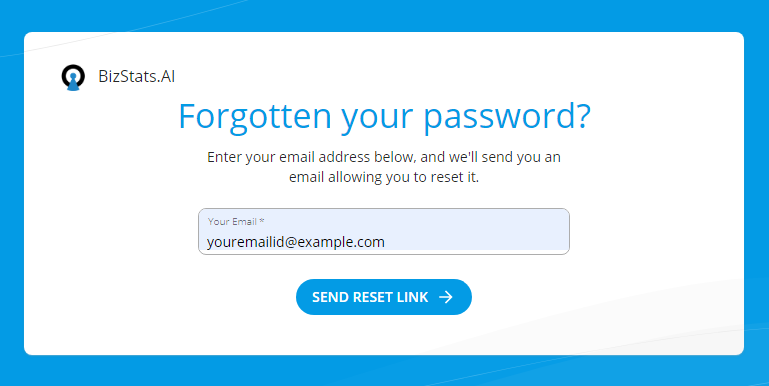Click the blue head shape inside the logo

tap(73, 82)
